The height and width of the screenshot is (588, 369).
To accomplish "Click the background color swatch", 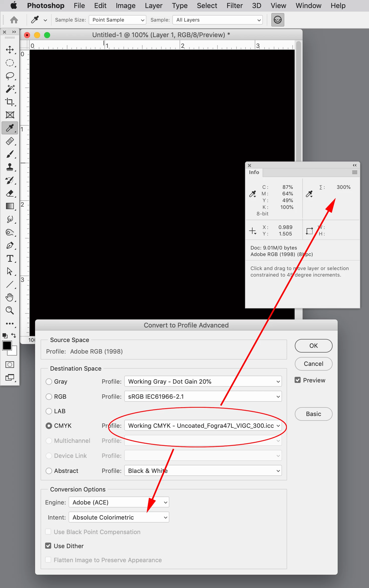I will tap(14, 352).
